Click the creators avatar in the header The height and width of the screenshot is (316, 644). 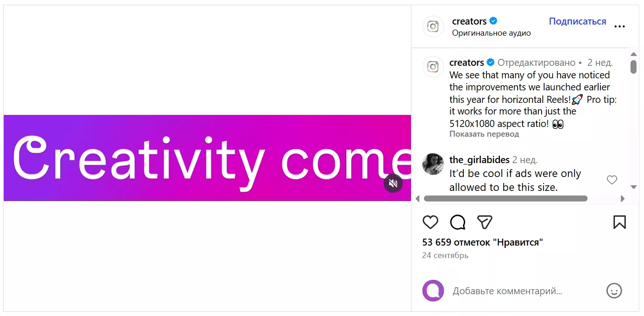[x=433, y=26]
